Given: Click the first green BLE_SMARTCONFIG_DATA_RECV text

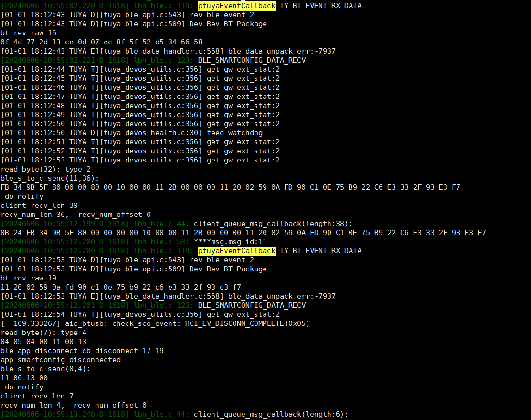Looking at the screenshot, I should (252, 60).
